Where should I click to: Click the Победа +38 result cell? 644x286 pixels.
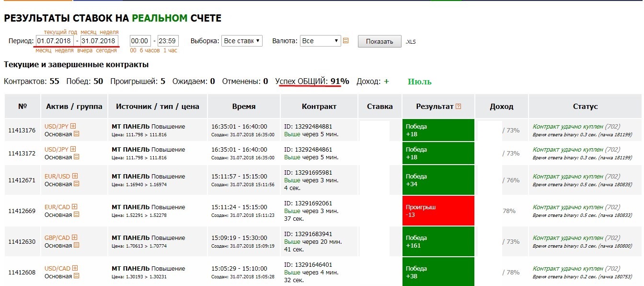[438, 272]
